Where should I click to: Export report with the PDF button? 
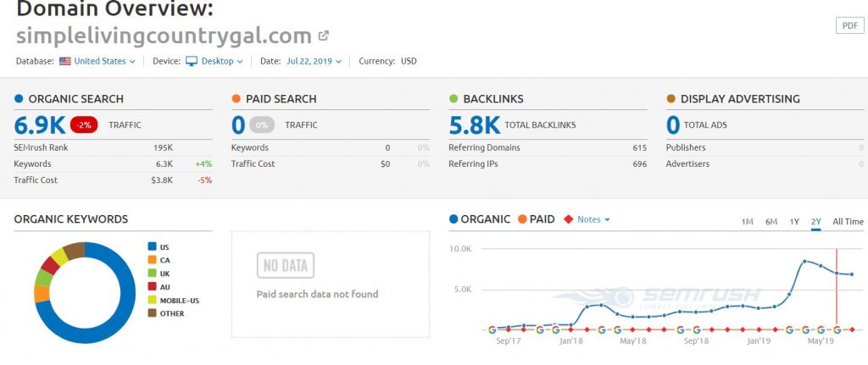tap(849, 25)
